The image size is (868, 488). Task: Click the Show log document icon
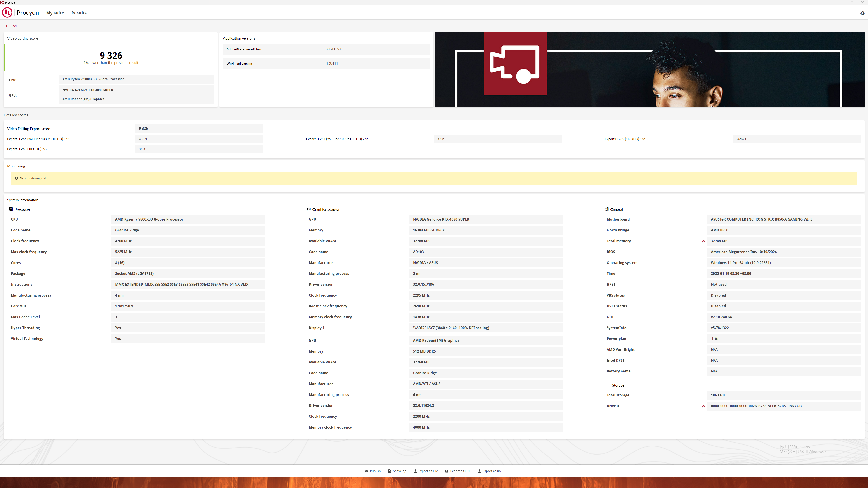tap(390, 471)
